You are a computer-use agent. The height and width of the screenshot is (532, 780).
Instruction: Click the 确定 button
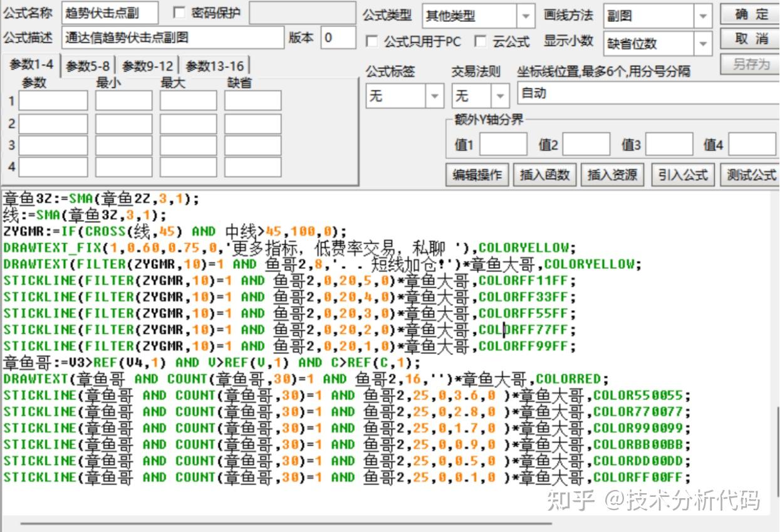(x=750, y=14)
